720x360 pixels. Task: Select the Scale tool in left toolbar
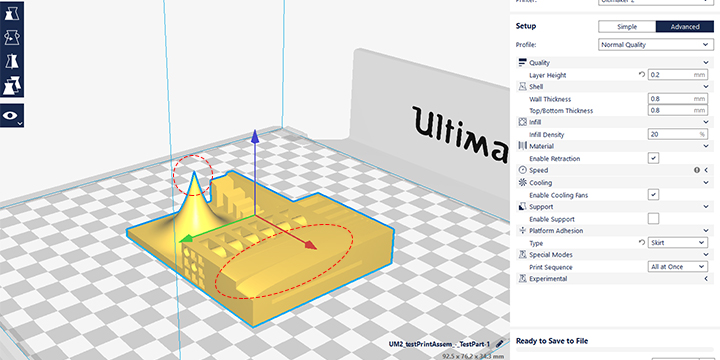[12, 14]
